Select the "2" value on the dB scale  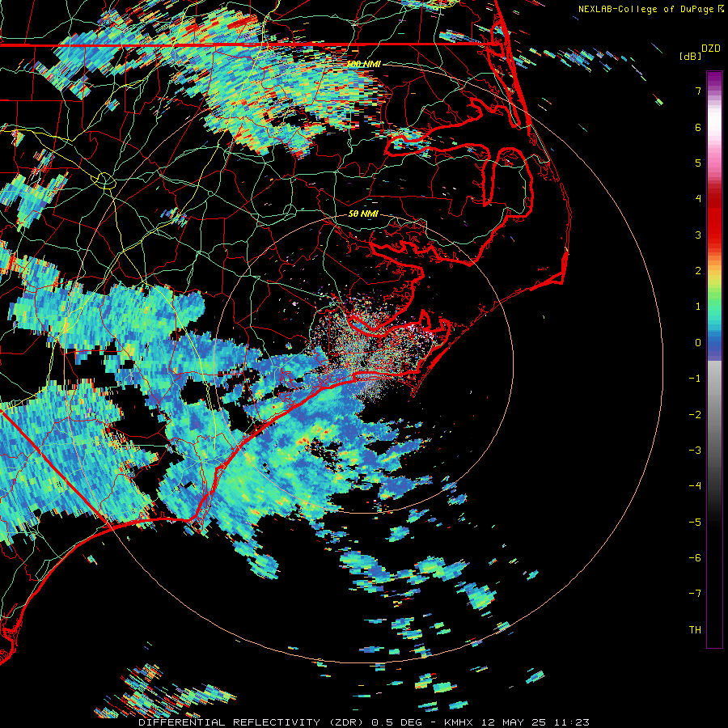coord(698,271)
